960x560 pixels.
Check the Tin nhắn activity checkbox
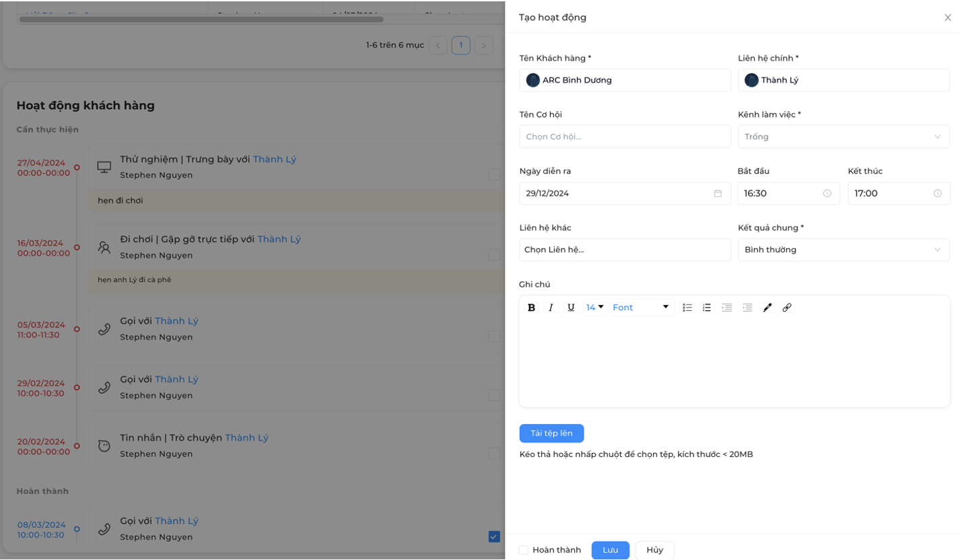494,454
